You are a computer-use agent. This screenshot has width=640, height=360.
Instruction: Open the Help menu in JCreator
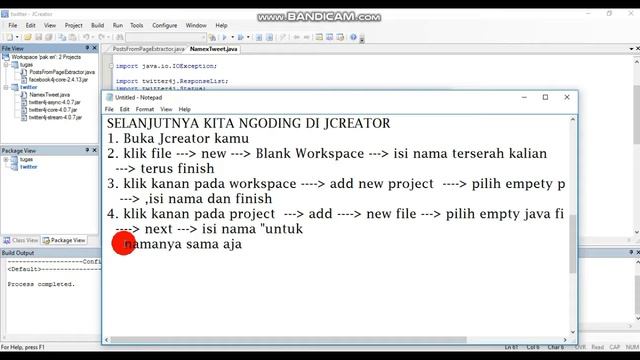click(x=221, y=25)
